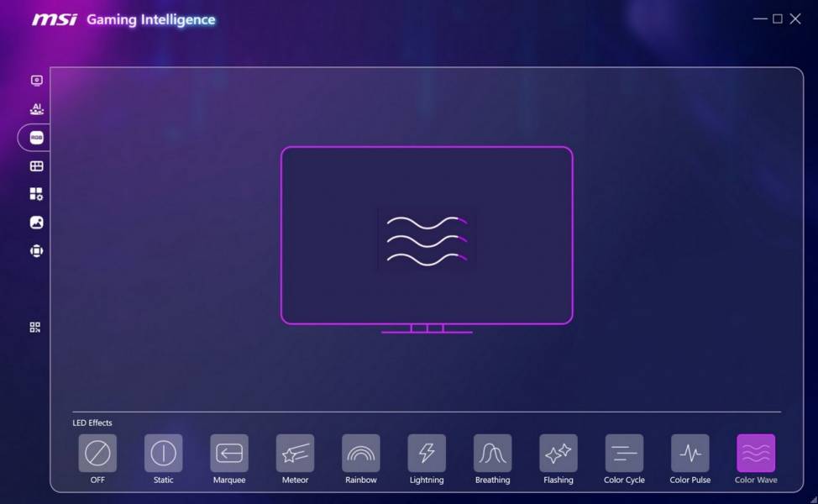Open the screen split layout tab

tap(36, 166)
